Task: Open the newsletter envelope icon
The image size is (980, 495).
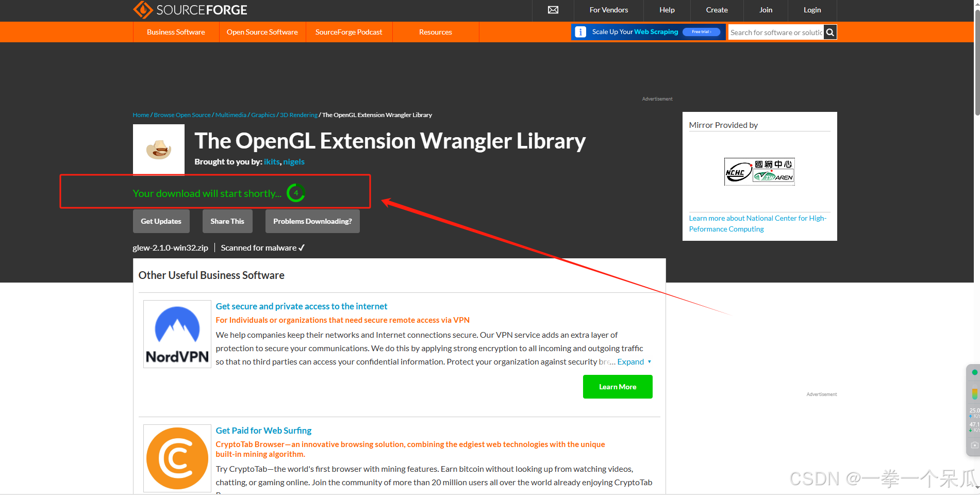Action: coord(552,10)
